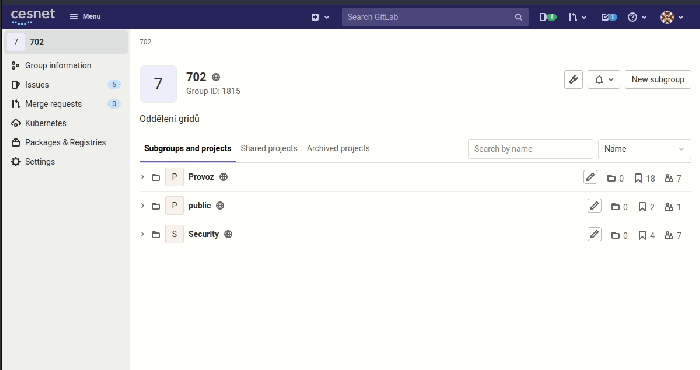Click the 702 breadcrumb link
This screenshot has width=700, height=370.
point(146,42)
